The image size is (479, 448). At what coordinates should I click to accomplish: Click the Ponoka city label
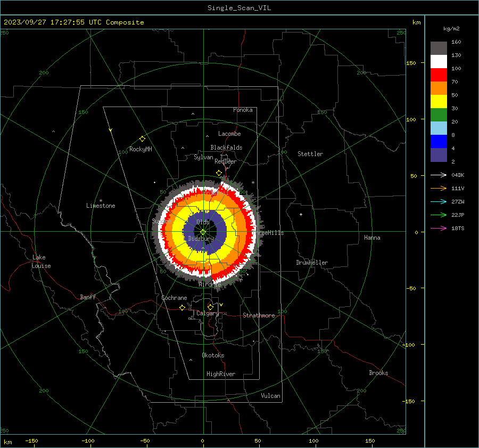coord(243,110)
